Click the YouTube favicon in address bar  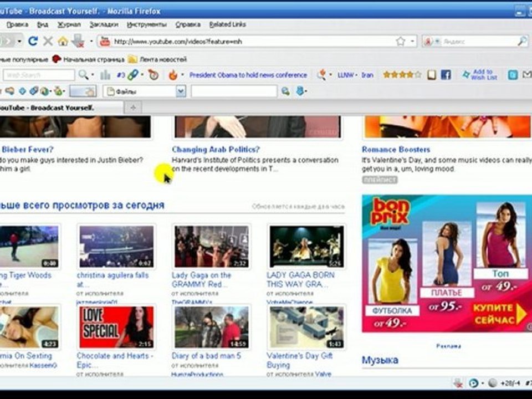tap(105, 42)
